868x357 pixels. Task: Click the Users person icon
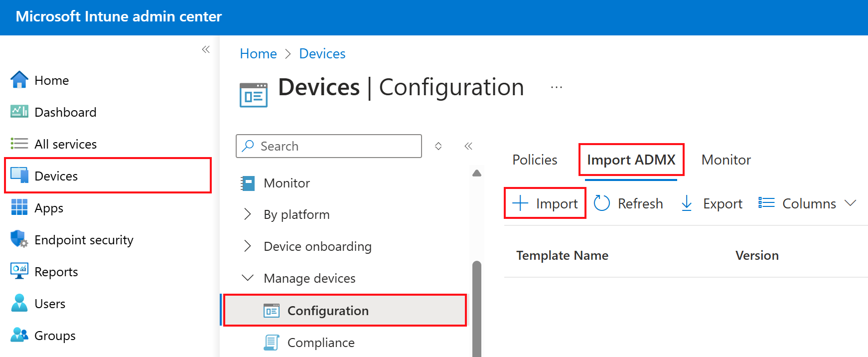(x=19, y=303)
